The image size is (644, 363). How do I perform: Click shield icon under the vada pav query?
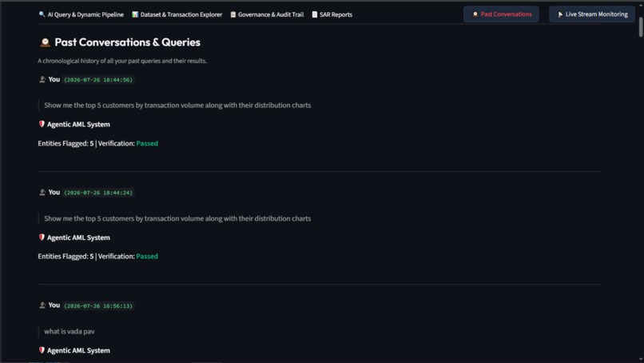coord(42,350)
